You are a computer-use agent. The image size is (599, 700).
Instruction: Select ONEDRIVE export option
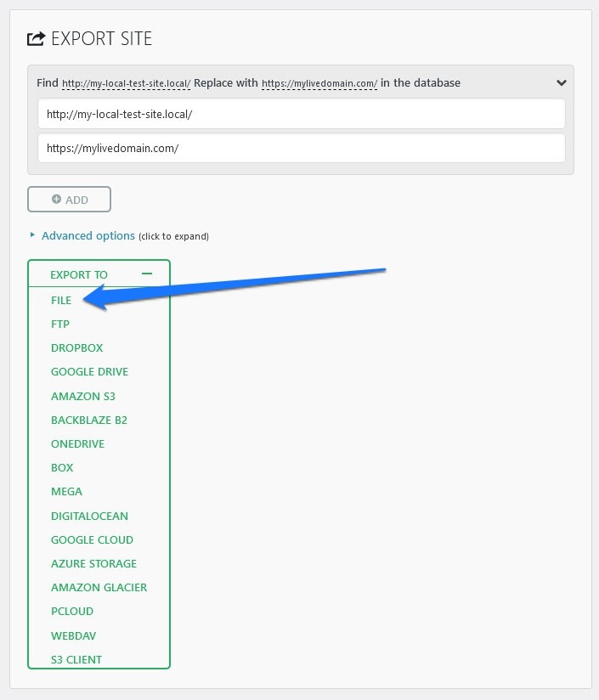click(77, 443)
